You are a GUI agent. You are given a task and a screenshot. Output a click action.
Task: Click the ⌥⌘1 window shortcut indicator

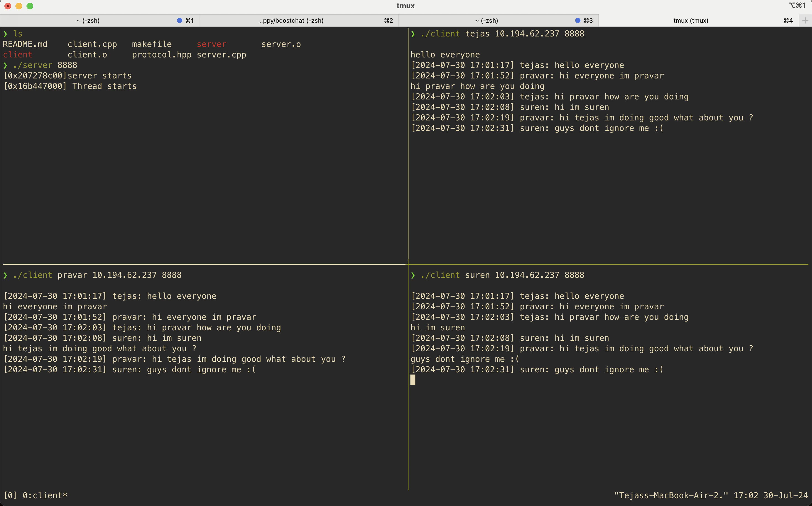tap(797, 5)
